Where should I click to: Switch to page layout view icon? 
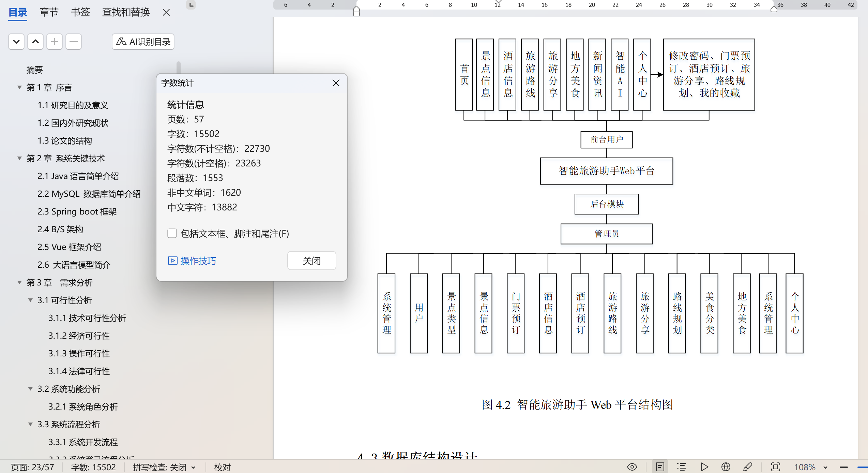coord(660,467)
